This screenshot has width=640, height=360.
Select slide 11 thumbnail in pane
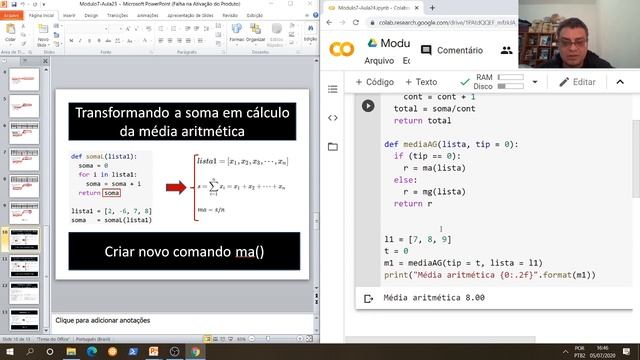click(x=24, y=266)
